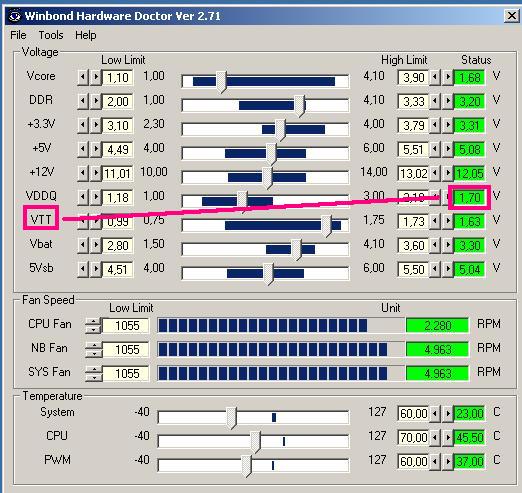
Task: Click the Vcore low limit field 1,10
Action: (x=118, y=78)
